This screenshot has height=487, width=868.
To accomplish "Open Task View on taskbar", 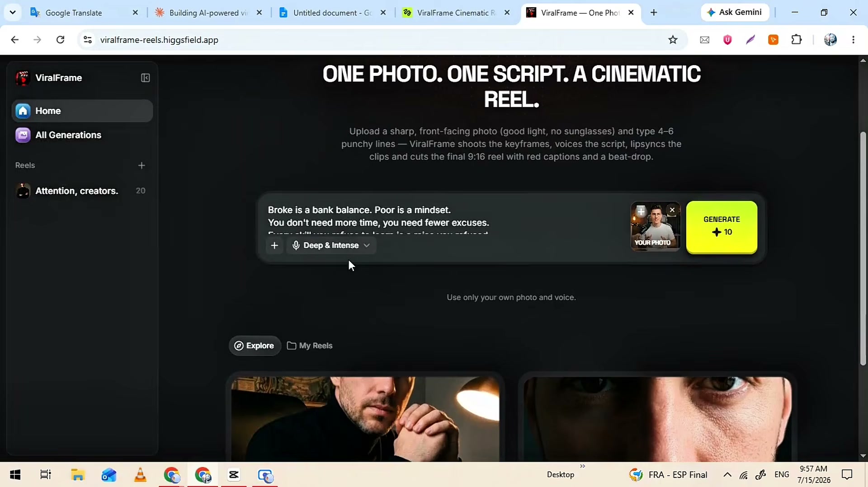I will 46,475.
